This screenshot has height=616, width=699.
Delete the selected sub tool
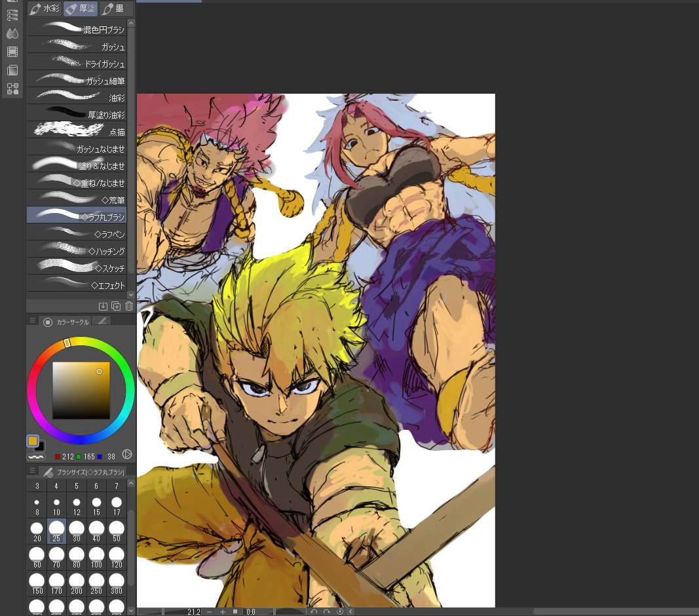(x=129, y=306)
